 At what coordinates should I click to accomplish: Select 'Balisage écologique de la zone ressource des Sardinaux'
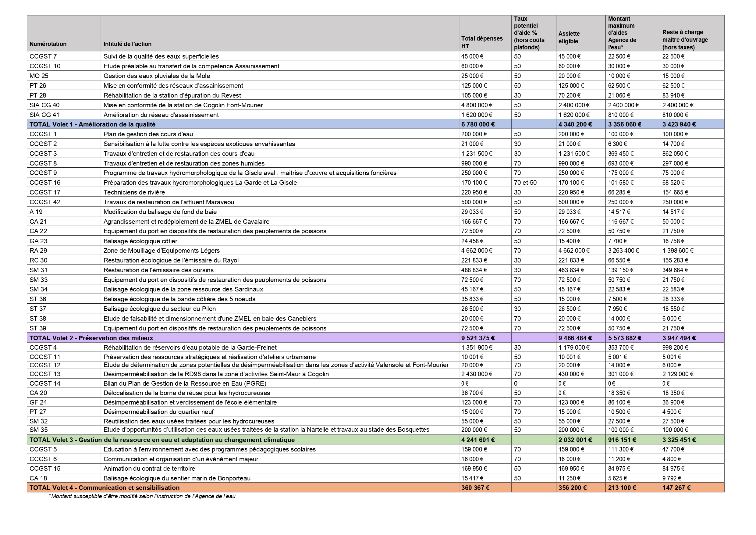pos(183,289)
